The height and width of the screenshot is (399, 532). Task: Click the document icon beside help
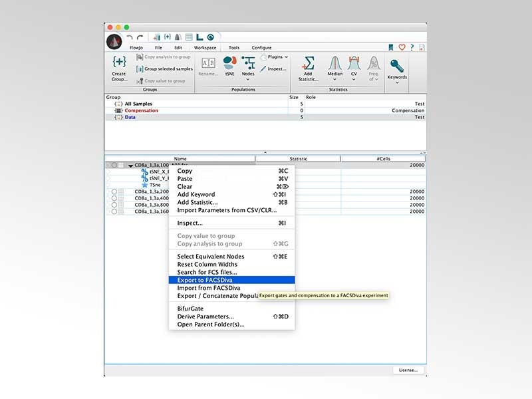click(422, 47)
